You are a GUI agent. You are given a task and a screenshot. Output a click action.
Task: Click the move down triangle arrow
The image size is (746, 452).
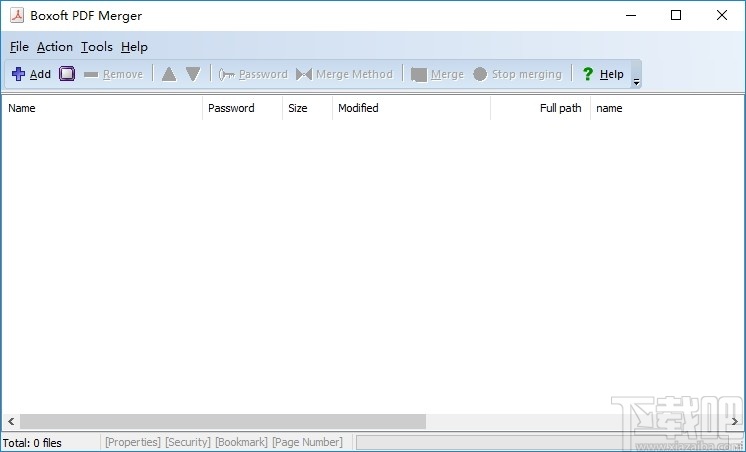193,74
